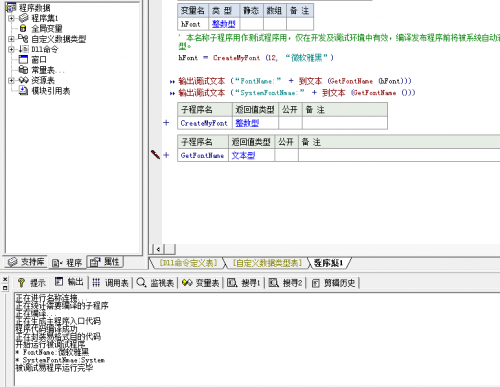The image size is (500, 387).
Task: Click the 整数型 type link for hFont
Action: coord(224,24)
